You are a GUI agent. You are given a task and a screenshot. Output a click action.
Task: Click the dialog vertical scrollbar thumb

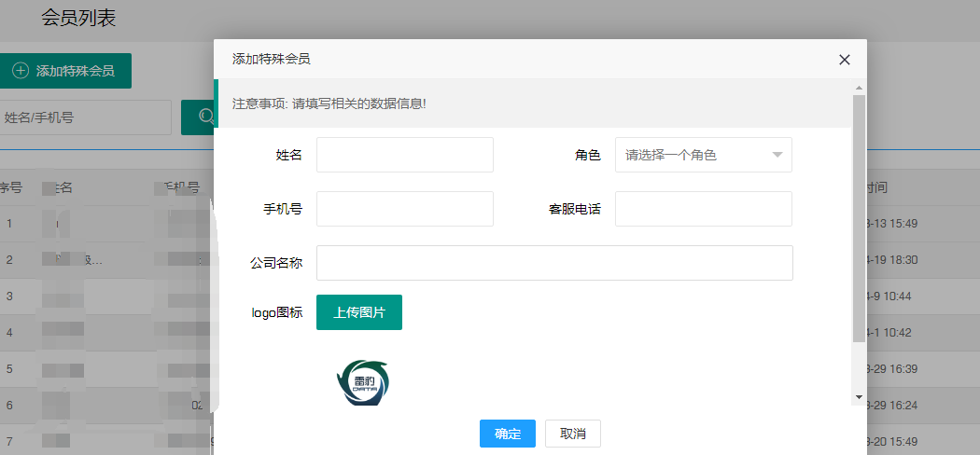859,218
